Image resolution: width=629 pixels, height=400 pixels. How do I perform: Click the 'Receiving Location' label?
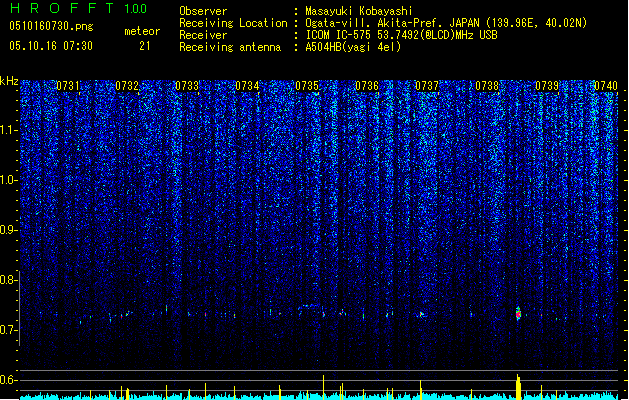(233, 23)
